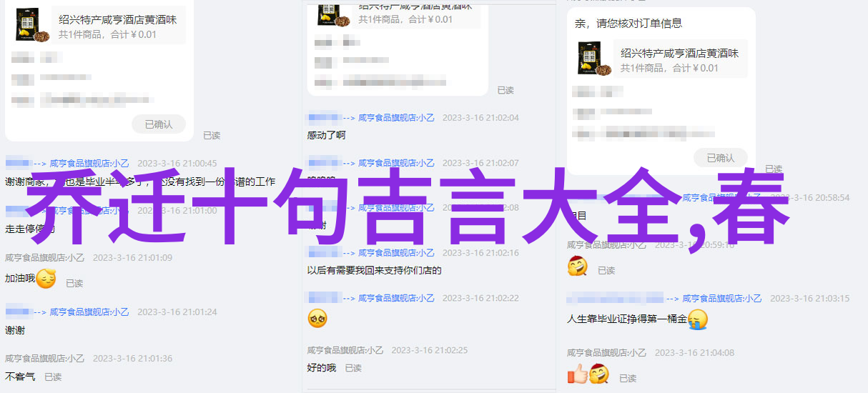The image size is (868, 393).
Task: Open 绍兴特产咸亨酒店黄酒 title in right order card
Action: pos(680,54)
